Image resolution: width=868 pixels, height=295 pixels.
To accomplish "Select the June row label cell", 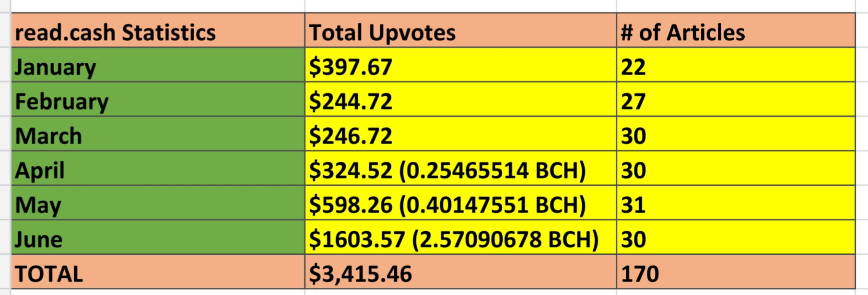I will pyautogui.click(x=158, y=237).
